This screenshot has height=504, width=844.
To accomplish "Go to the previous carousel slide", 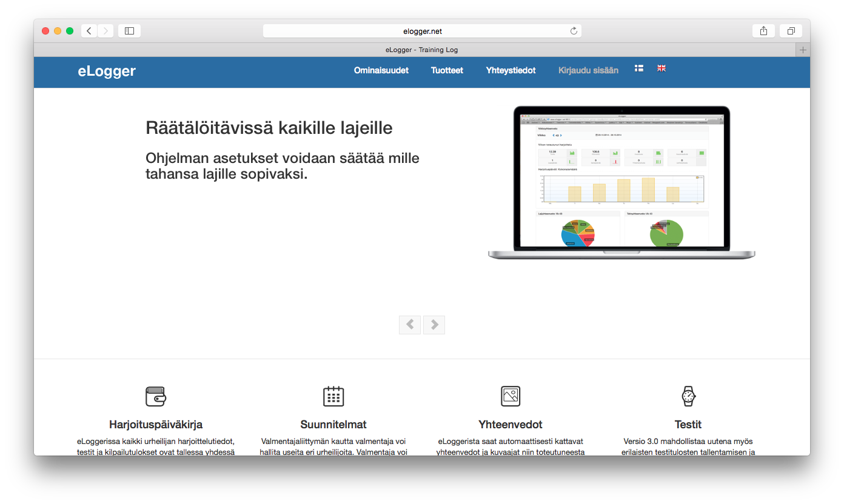I will point(410,325).
